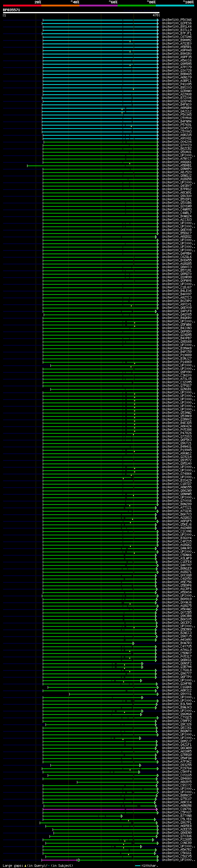This screenshot has height=868, width=197.
Task: Select the UniRef100_Q53HW2 label
Action: pos(177,413)
